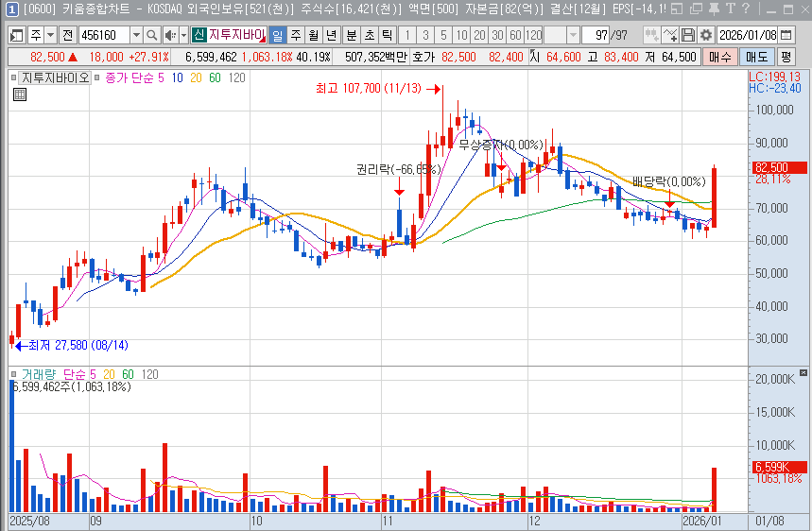Select the 분 minute period

(x=351, y=35)
